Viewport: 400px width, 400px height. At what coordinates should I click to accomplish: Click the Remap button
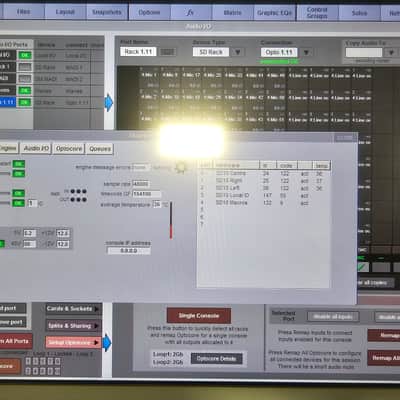click(x=384, y=335)
